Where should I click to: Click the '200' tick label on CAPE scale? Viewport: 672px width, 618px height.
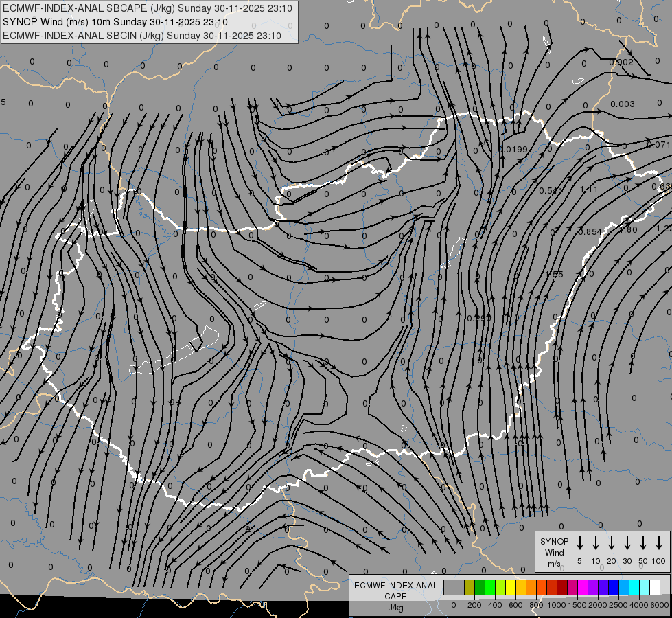click(474, 605)
